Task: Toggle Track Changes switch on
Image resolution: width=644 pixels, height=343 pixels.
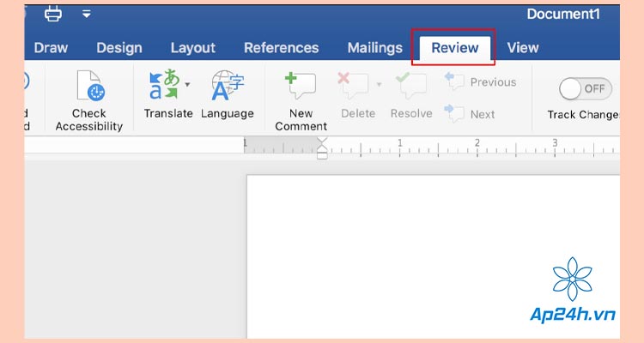Action: point(586,88)
